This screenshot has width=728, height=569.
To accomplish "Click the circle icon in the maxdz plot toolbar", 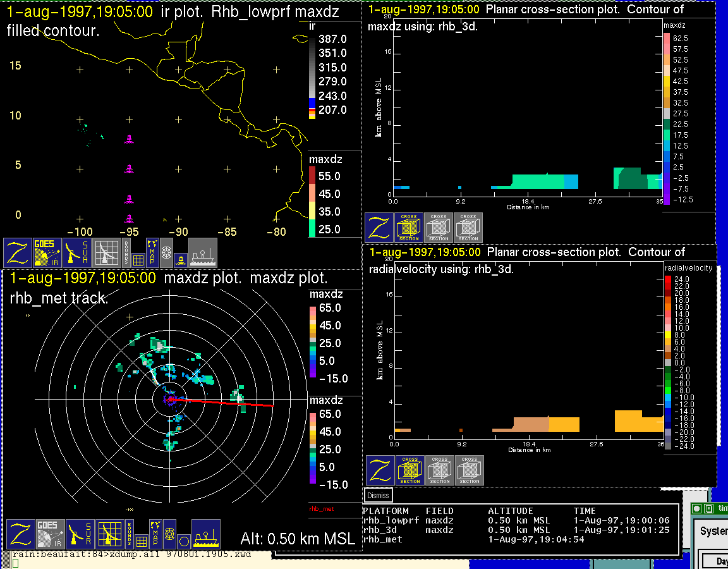I will click(184, 541).
